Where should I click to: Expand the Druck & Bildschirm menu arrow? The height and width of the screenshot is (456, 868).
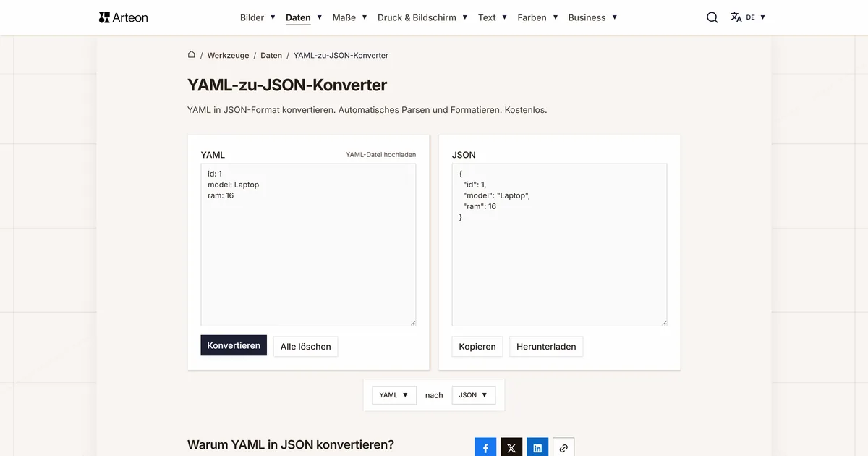[x=465, y=17]
